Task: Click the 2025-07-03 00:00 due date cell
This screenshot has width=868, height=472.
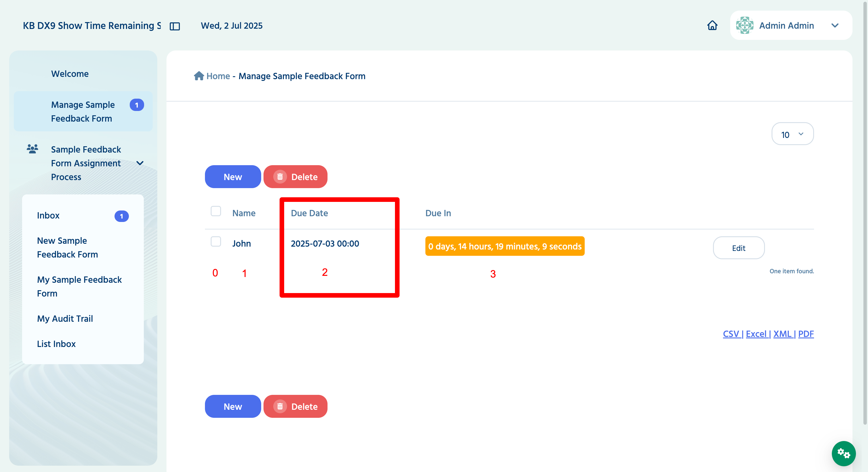Action: 325,243
